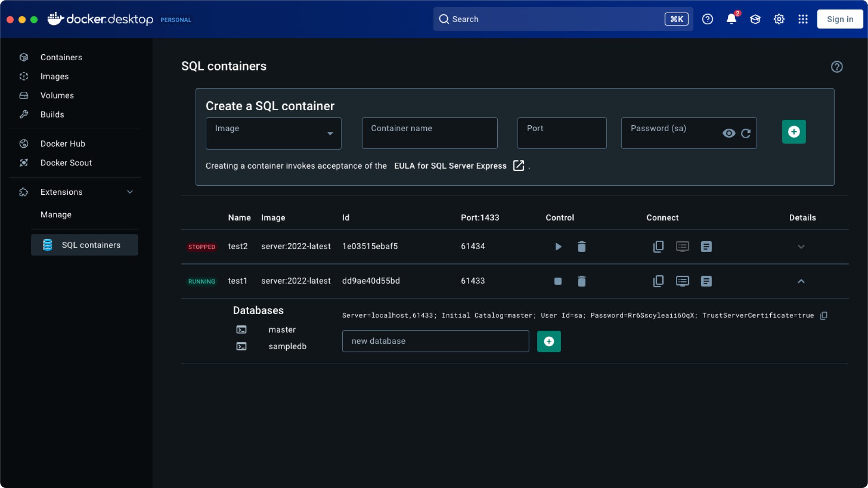
Task: Collapse the test1 container details
Action: (x=801, y=281)
